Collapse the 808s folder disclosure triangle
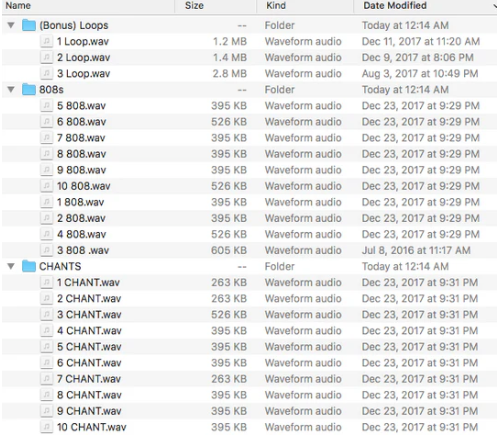Screen dimensions: 497x438 pos(11,90)
